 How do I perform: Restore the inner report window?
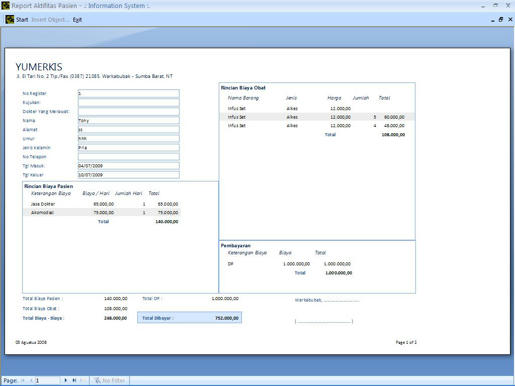501,20
